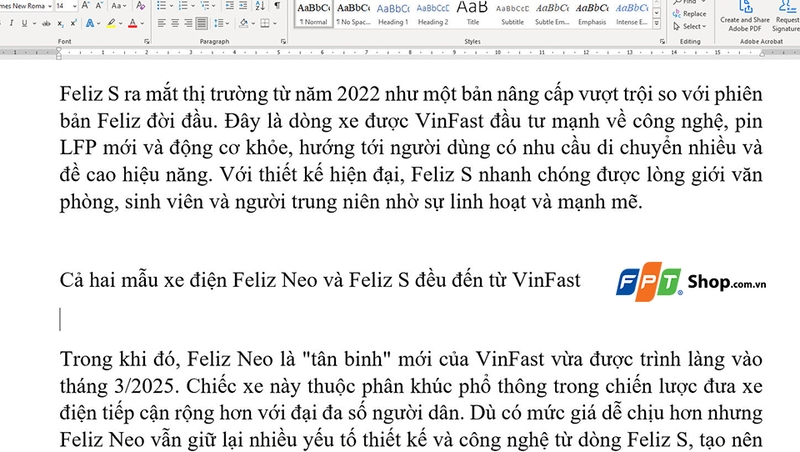
Task: Apply the Heading 1 style
Action: pos(393,13)
